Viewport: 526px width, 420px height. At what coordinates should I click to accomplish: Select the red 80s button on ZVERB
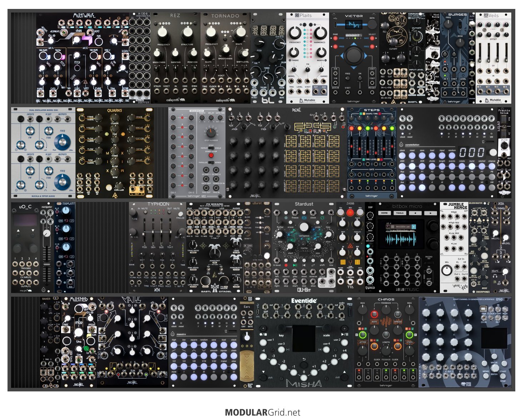click(x=350, y=212)
